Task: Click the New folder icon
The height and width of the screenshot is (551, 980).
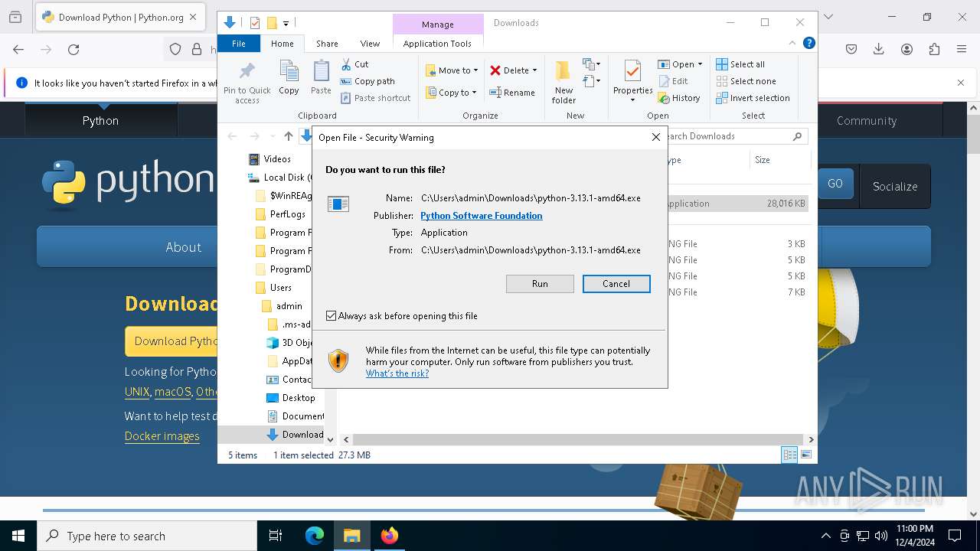Action: (x=563, y=71)
